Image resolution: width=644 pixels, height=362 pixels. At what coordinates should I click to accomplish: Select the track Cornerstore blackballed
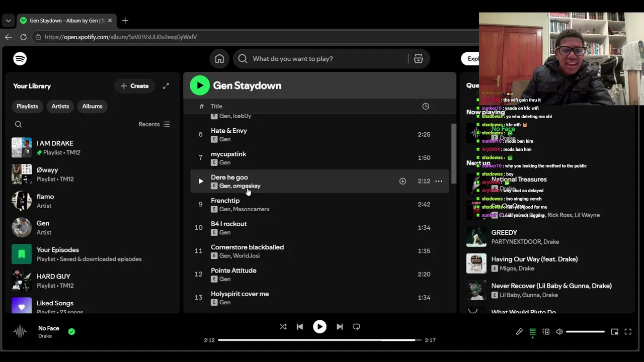[x=319, y=251]
